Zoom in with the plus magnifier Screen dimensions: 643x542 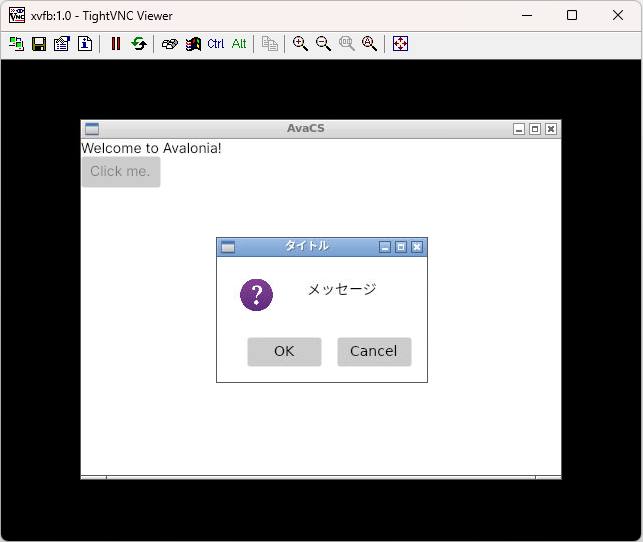coord(300,44)
